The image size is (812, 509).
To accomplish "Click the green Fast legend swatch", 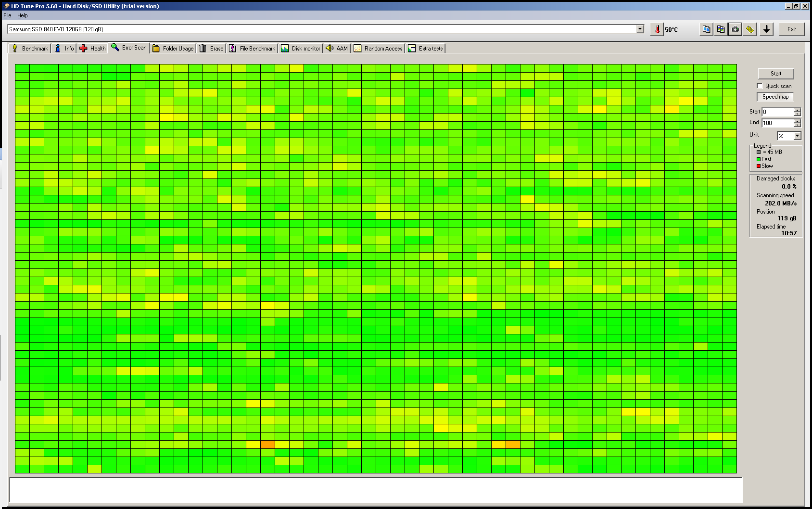I will (759, 159).
